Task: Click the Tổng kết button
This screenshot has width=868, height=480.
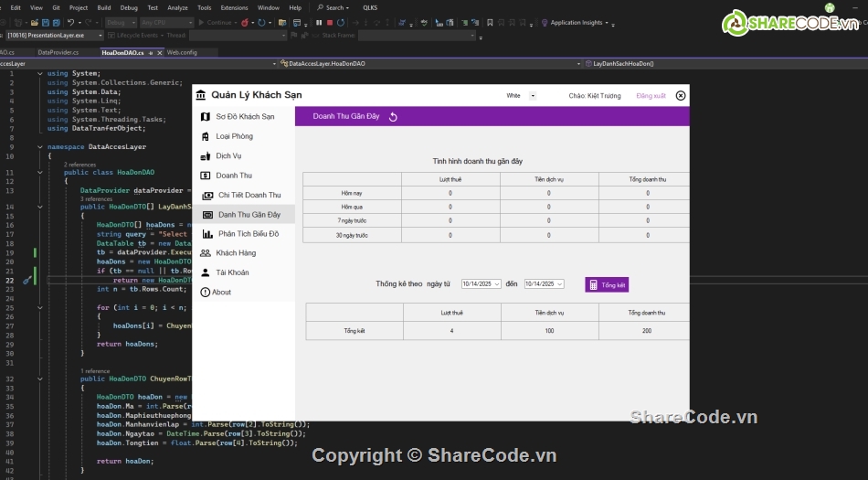Action: (x=607, y=285)
